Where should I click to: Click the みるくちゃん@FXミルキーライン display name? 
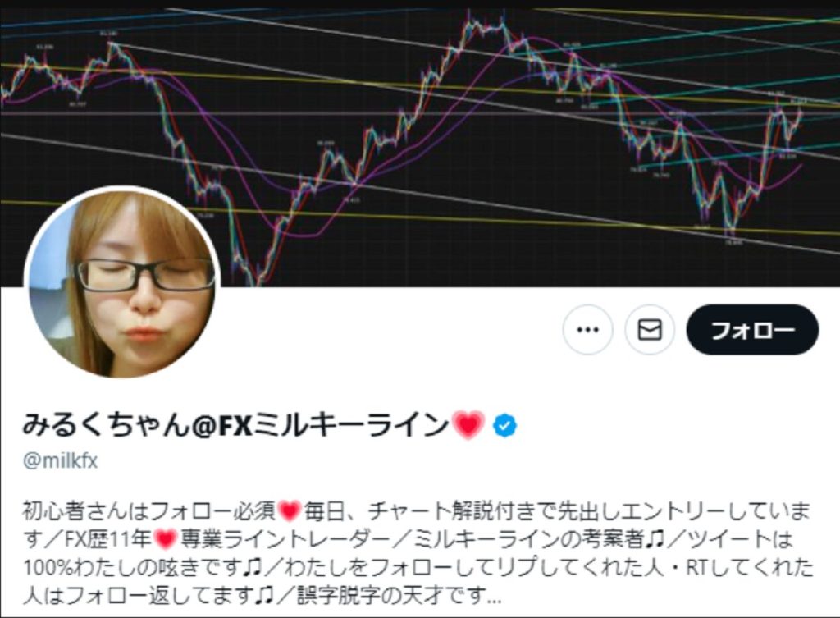(235, 425)
